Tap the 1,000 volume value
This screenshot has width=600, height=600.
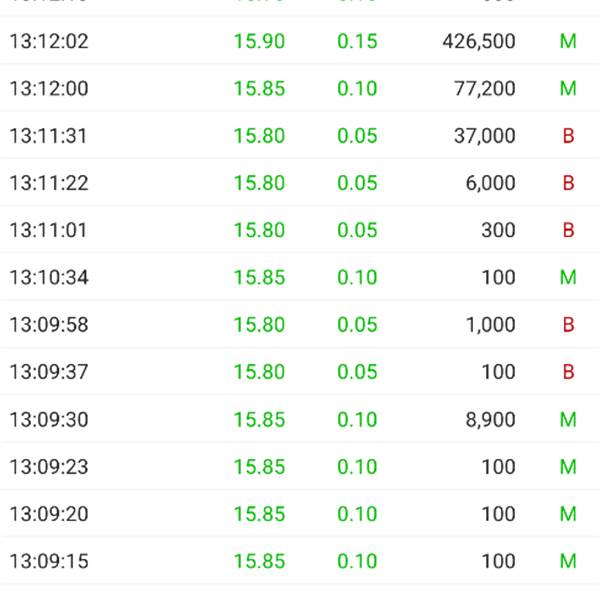(x=490, y=325)
